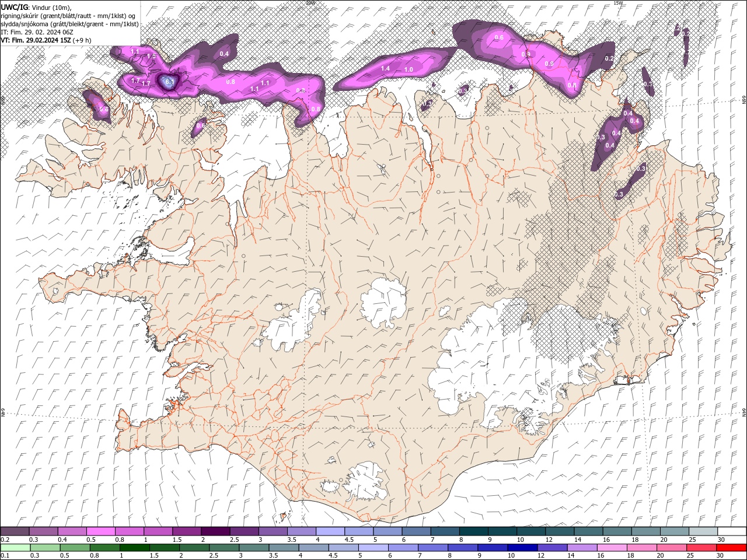Click the 20W longitude label
The height and width of the screenshot is (560, 747).
pyautogui.click(x=310, y=3)
